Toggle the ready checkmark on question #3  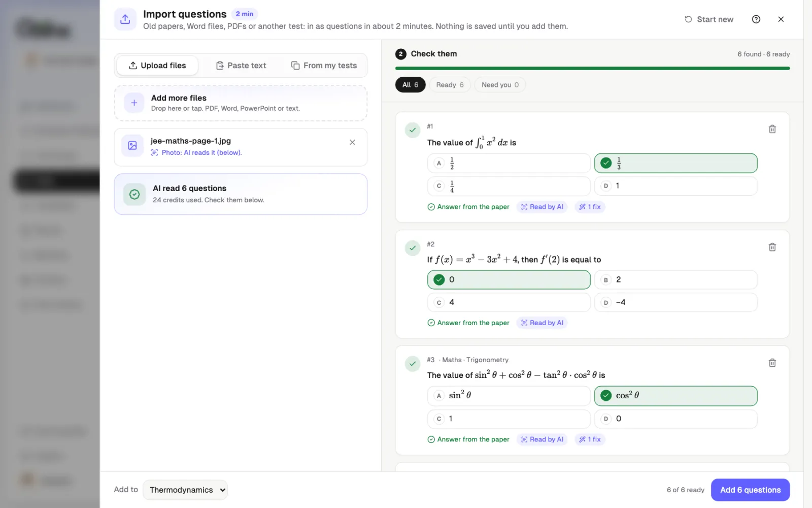coord(413,364)
